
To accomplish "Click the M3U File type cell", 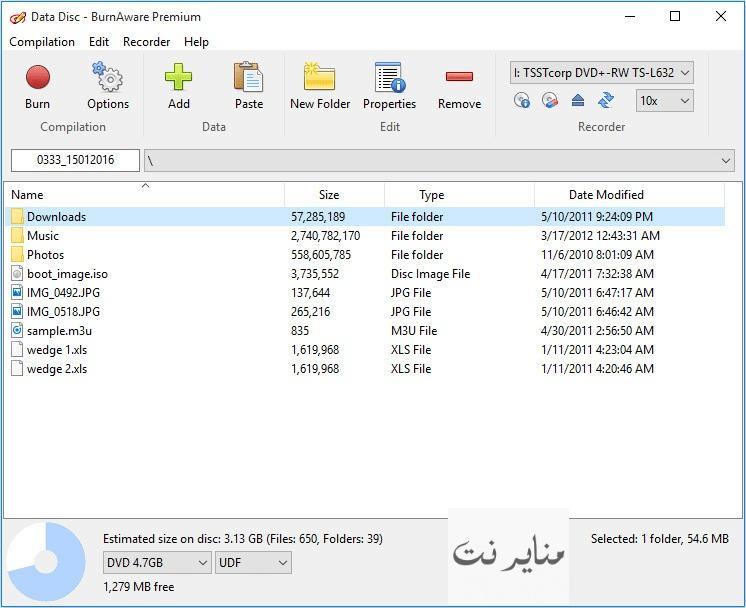I will 414,331.
